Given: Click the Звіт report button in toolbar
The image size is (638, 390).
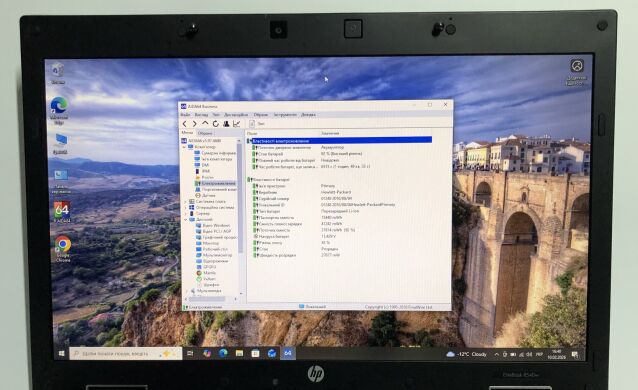Looking at the screenshot, I should (257, 123).
